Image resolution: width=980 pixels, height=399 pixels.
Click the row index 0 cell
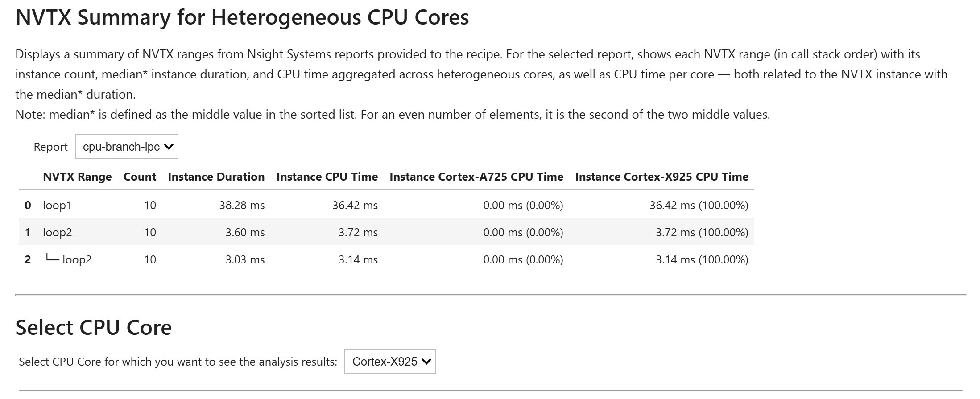click(x=28, y=206)
